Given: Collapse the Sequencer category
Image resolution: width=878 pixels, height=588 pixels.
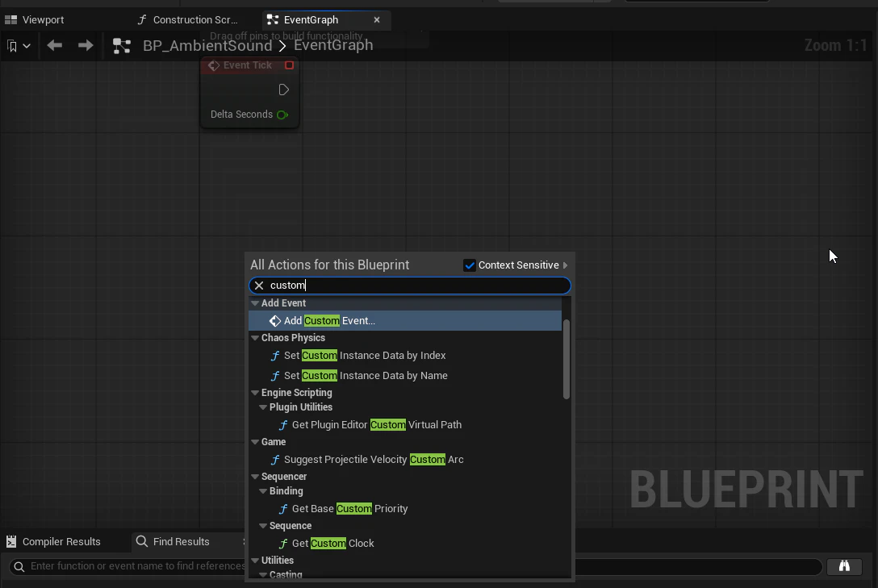Looking at the screenshot, I should pyautogui.click(x=255, y=477).
